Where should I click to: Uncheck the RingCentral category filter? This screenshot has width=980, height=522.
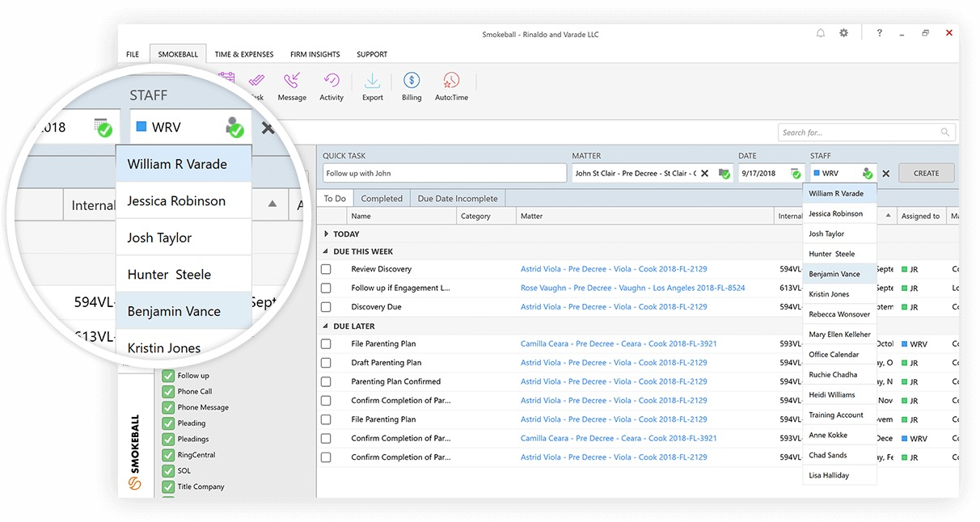168,455
